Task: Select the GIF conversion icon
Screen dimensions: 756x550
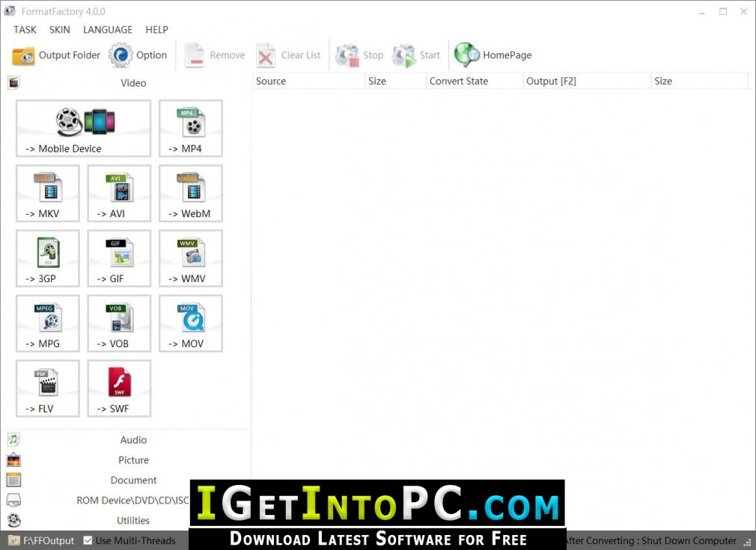Action: click(x=119, y=258)
